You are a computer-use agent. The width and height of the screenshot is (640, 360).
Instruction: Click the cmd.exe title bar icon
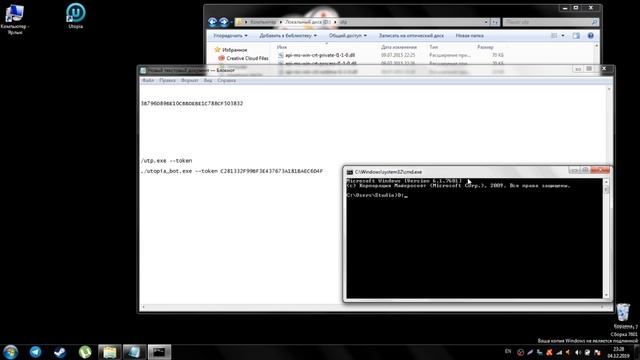pyautogui.click(x=350, y=172)
